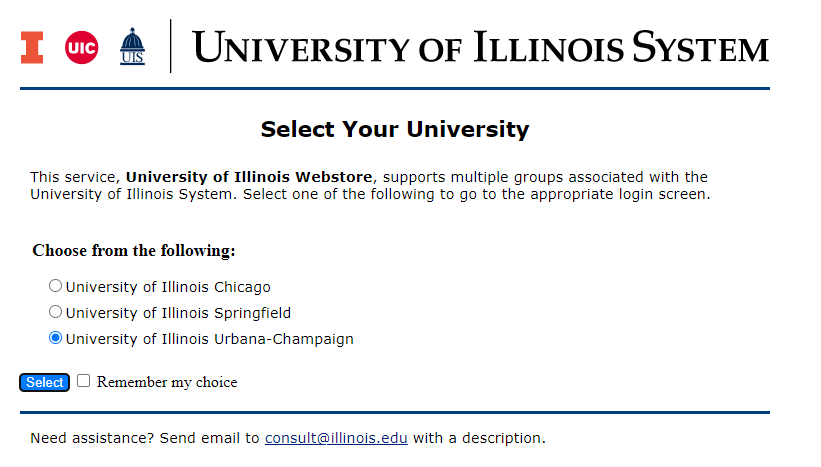Click the University of Illinois Springfield label text

178,313
